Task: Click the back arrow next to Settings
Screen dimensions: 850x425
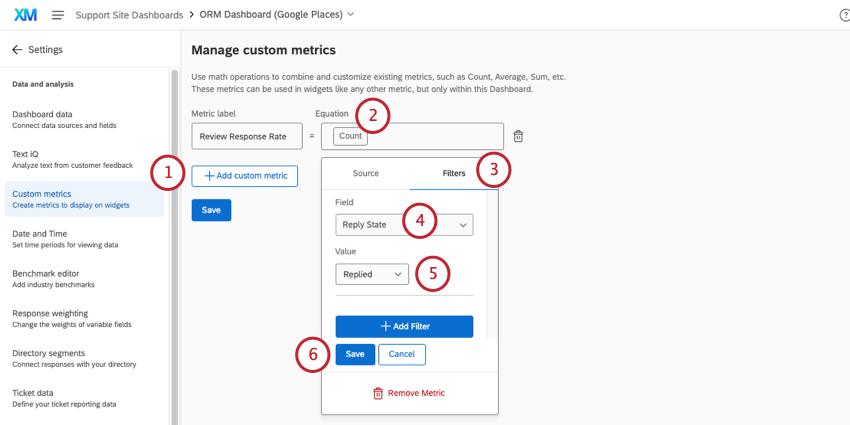Action: click(17, 49)
